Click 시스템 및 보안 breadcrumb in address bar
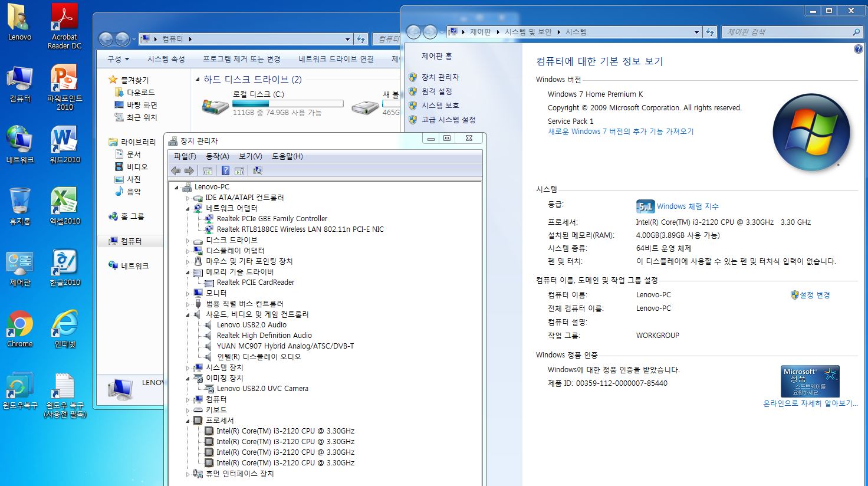This screenshot has width=868, height=486. [528, 32]
